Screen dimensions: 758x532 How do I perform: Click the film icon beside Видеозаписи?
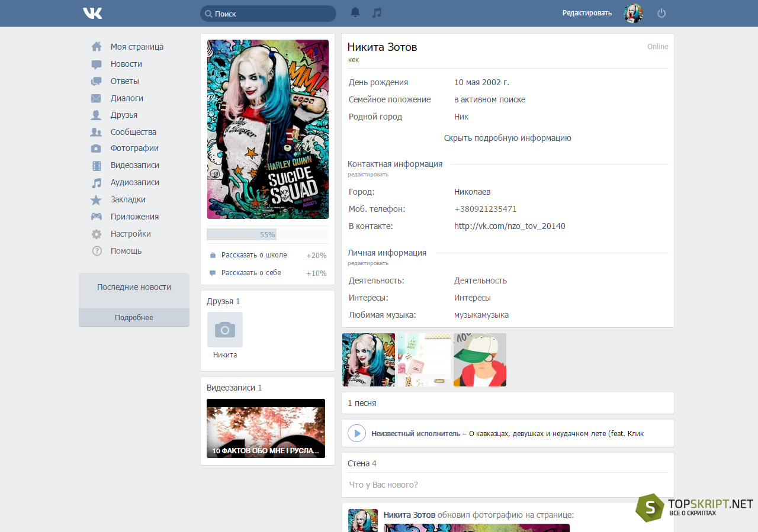click(97, 166)
